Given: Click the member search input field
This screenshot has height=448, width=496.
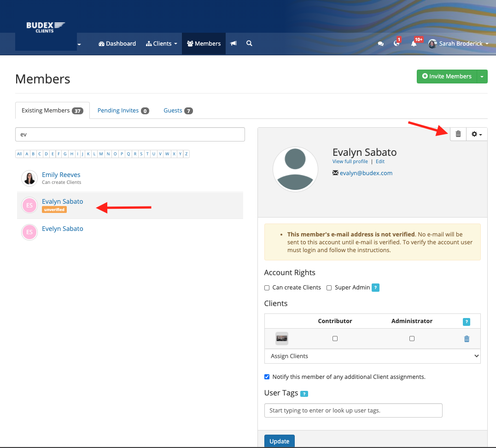Looking at the screenshot, I should 130,134.
